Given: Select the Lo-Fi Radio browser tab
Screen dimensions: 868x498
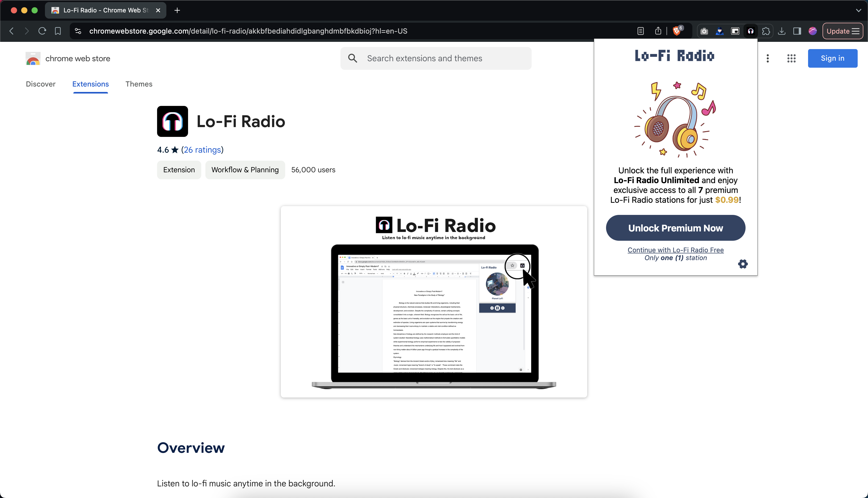Looking at the screenshot, I should 106,10.
